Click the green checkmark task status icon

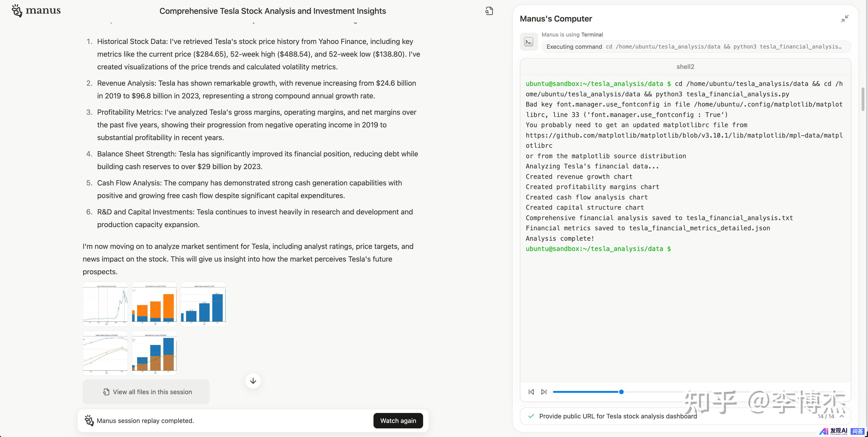(531, 416)
